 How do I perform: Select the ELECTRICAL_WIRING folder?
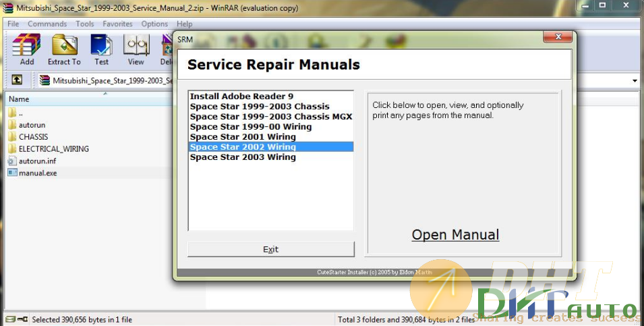49,148
